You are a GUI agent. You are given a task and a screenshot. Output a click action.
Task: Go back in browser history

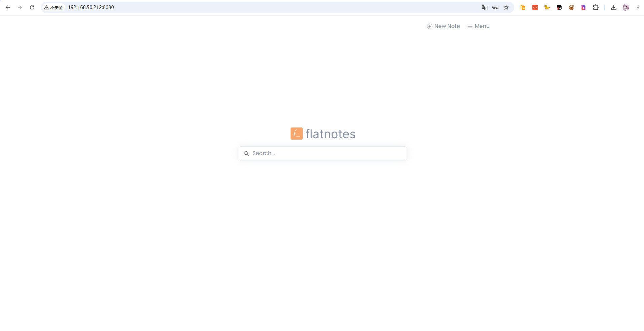[x=8, y=7]
